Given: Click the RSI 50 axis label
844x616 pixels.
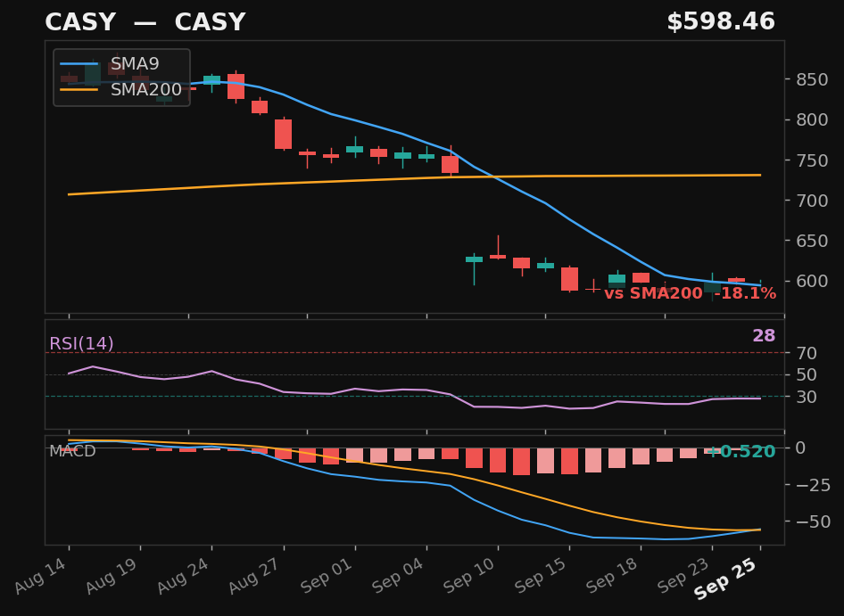Looking at the screenshot, I should 807,375.
